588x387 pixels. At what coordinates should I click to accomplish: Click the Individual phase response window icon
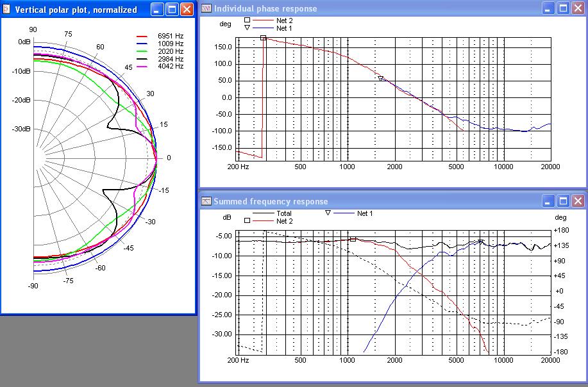206,9
